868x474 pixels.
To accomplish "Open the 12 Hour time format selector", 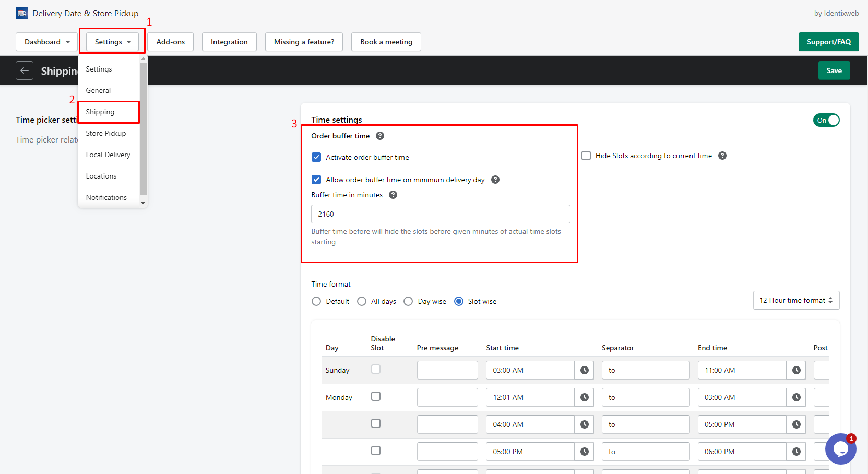I will [x=796, y=300].
